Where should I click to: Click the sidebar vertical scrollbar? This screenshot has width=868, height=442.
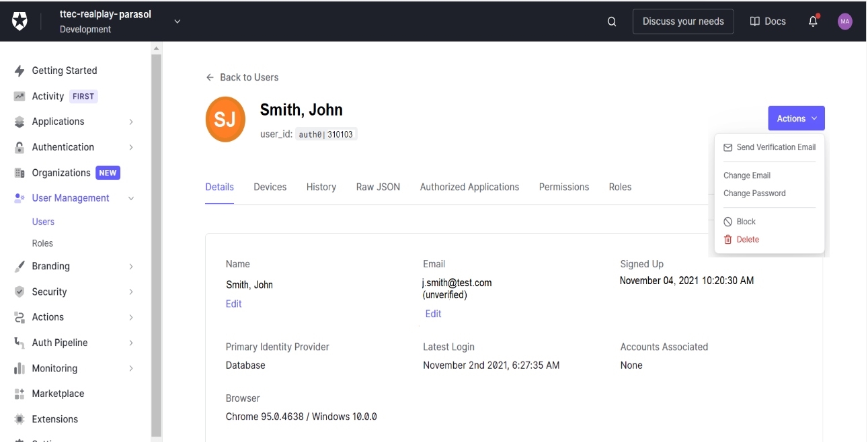point(156,242)
